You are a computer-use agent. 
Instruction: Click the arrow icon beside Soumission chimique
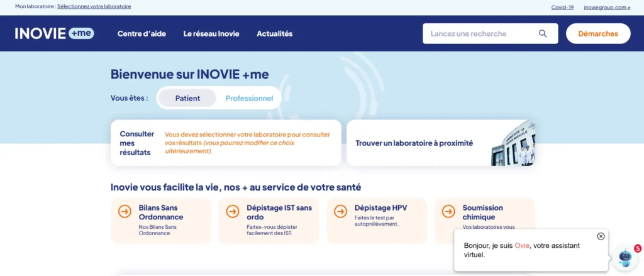tap(448, 211)
